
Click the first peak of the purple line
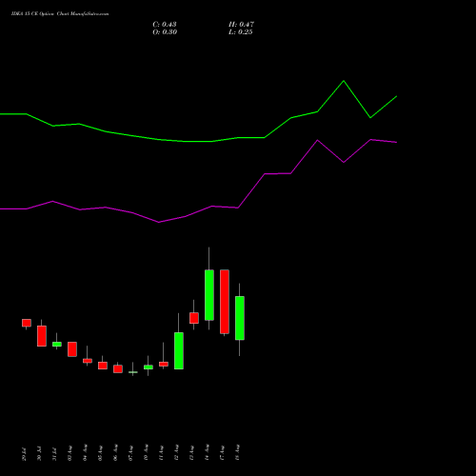coord(53,201)
